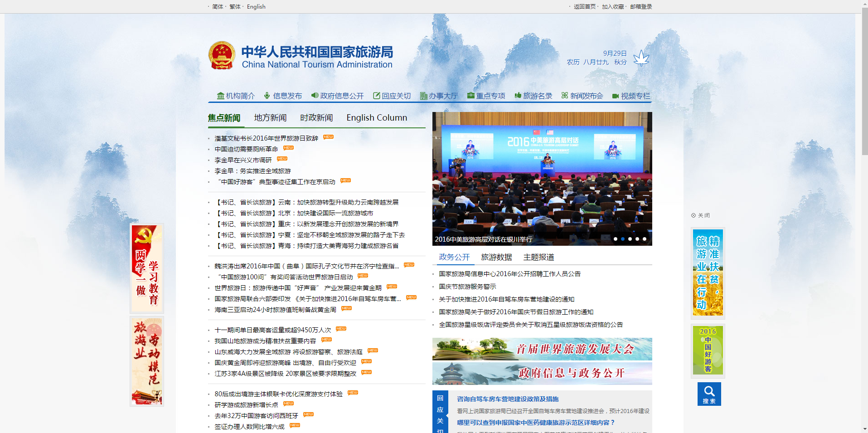The image size is (868, 433).
Task: Click the leaf icon next to date
Action: pos(641,58)
